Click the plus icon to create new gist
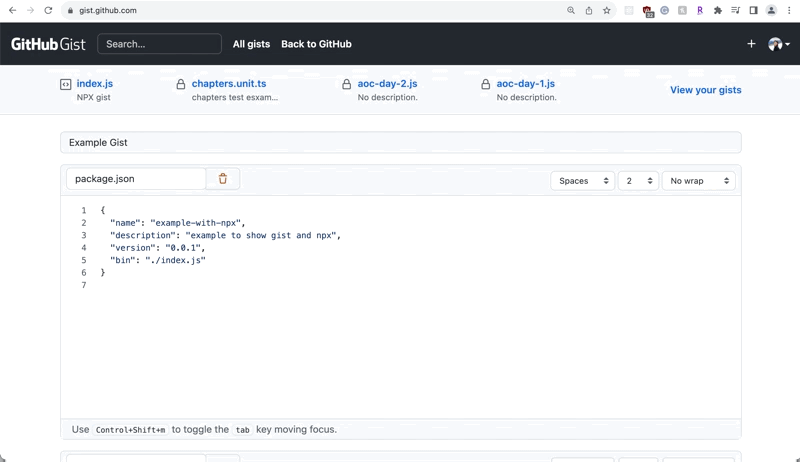Image resolution: width=800 pixels, height=462 pixels. pyautogui.click(x=751, y=44)
